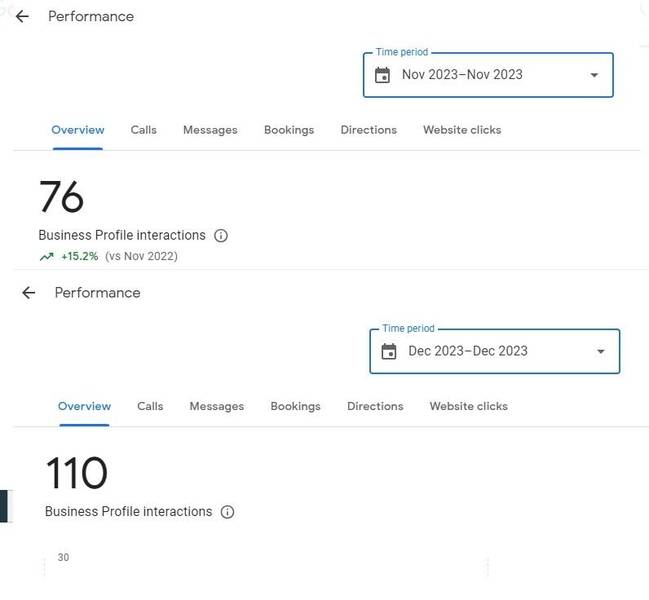Open info icon next to 110 interactions label
The width and height of the screenshot is (649, 600).
pyautogui.click(x=227, y=512)
